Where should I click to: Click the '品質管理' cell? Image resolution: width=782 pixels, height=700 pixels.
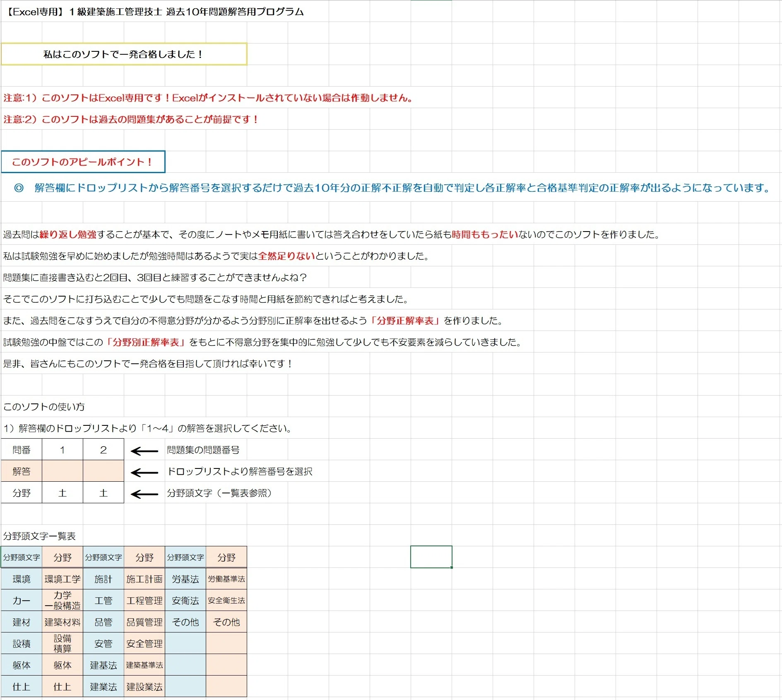click(144, 622)
